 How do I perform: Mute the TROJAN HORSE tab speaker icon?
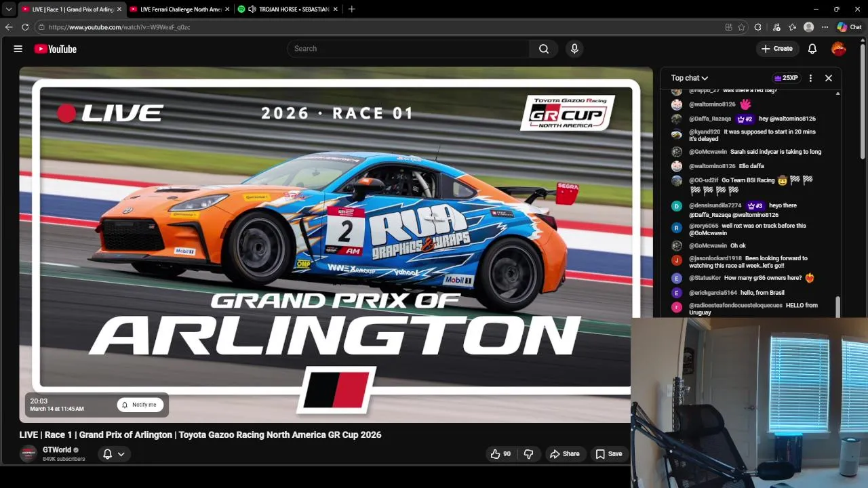[x=252, y=9]
